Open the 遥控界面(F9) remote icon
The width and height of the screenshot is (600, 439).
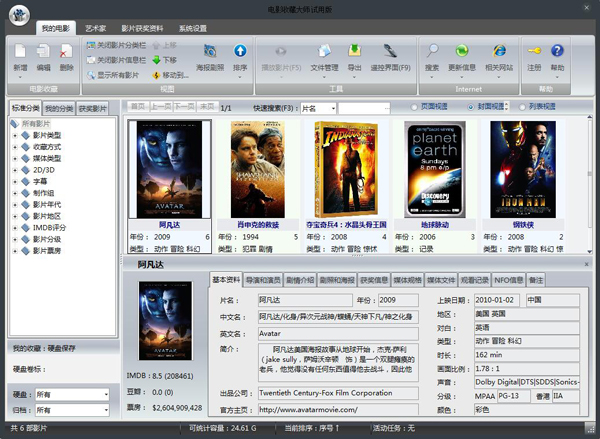pyautogui.click(x=390, y=51)
